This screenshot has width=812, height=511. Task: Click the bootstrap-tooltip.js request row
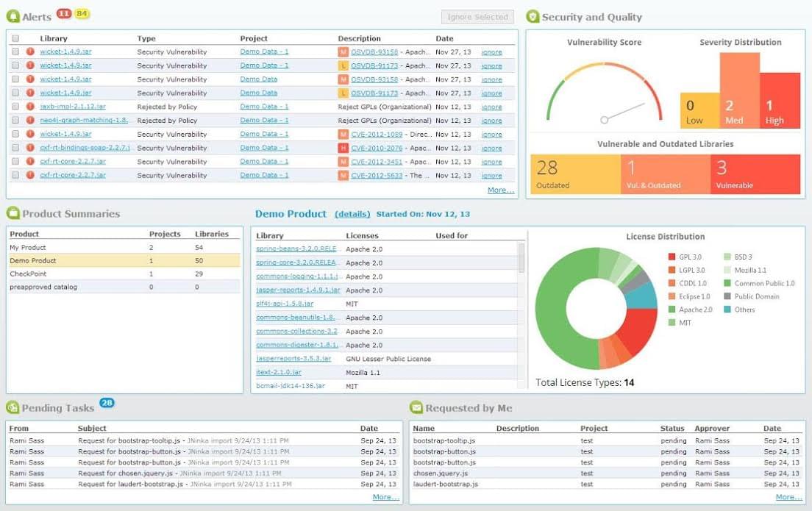point(606,440)
